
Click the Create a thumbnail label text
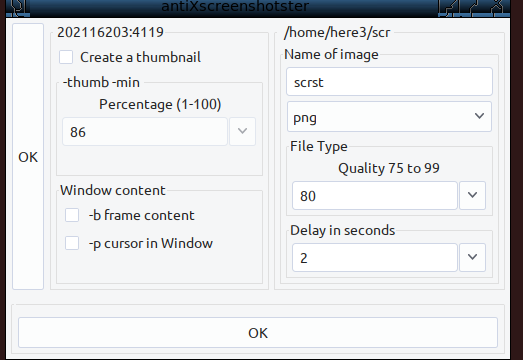pyautogui.click(x=140, y=57)
